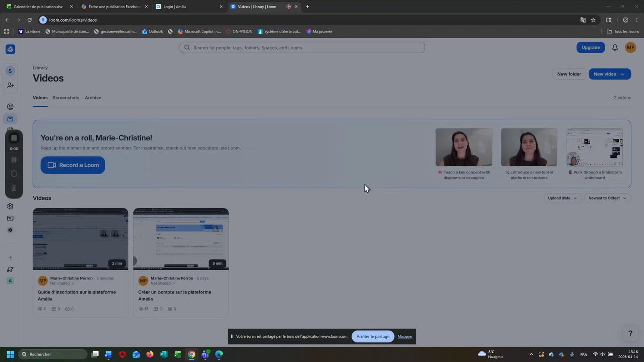The height and width of the screenshot is (362, 644).
Task: Translate this page with the translate icon
Action: click(x=583, y=20)
